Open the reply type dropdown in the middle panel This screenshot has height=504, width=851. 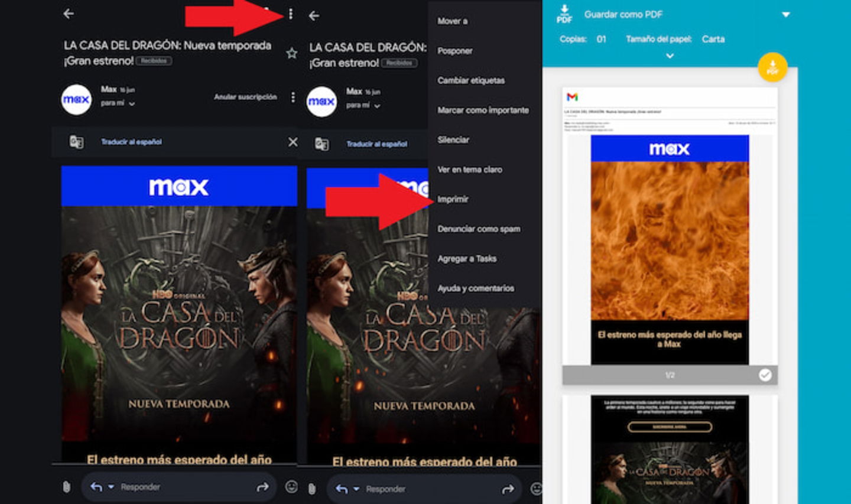[356, 490]
